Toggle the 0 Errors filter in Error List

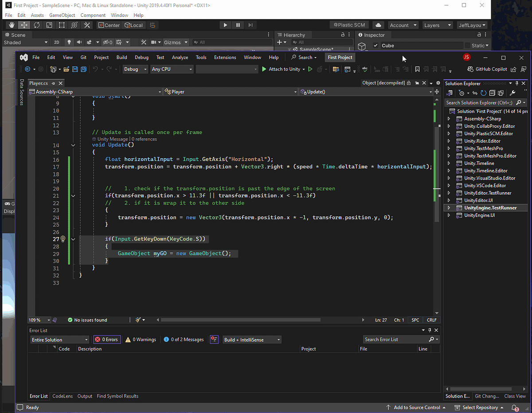point(106,339)
